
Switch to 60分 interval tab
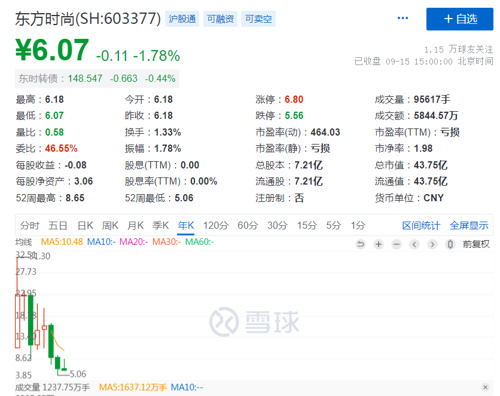[248, 226]
